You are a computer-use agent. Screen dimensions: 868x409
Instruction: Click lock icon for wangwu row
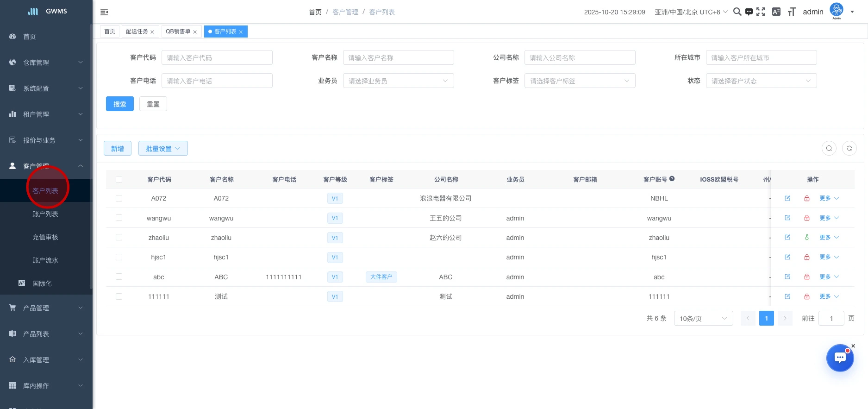pyautogui.click(x=807, y=218)
